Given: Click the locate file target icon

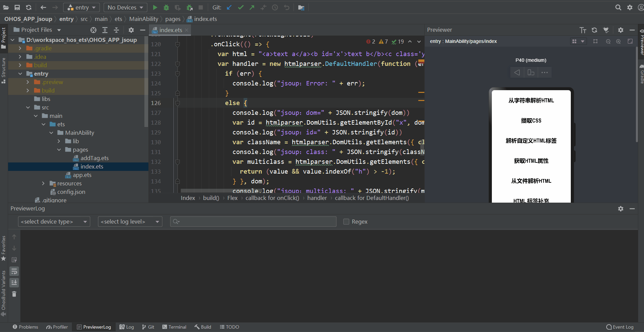Looking at the screenshot, I should pos(93,30).
